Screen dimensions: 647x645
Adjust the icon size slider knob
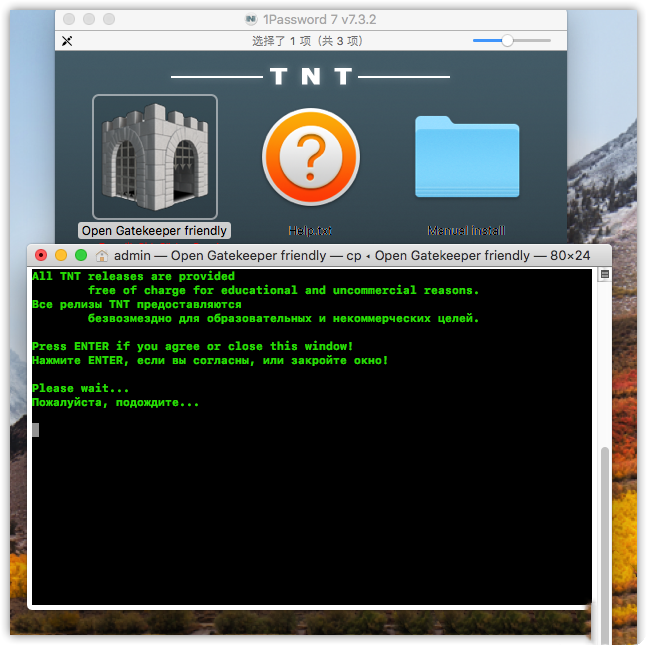tap(507, 41)
